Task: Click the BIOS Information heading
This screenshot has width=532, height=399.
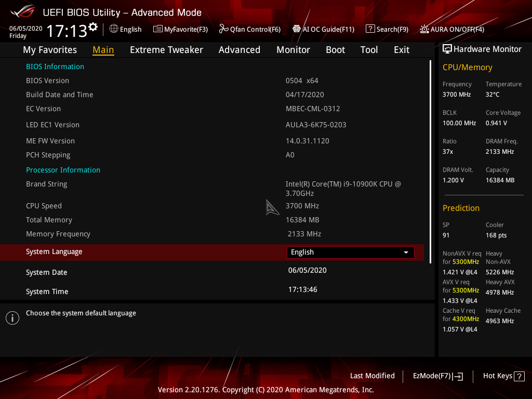Action: click(55, 66)
